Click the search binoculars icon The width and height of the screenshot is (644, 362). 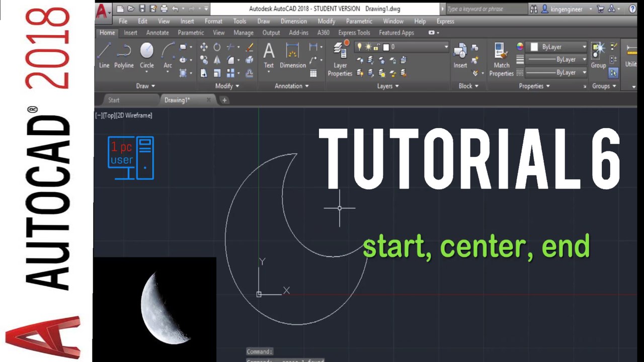[534, 9]
